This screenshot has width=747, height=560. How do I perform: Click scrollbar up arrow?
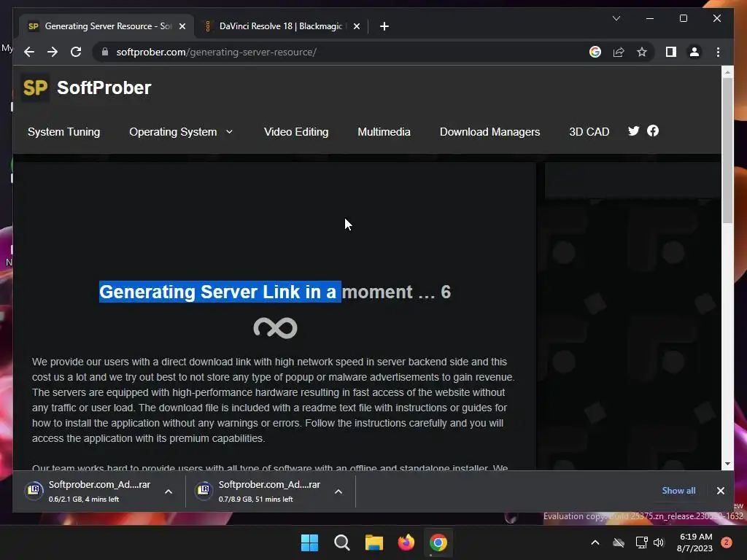click(727, 72)
